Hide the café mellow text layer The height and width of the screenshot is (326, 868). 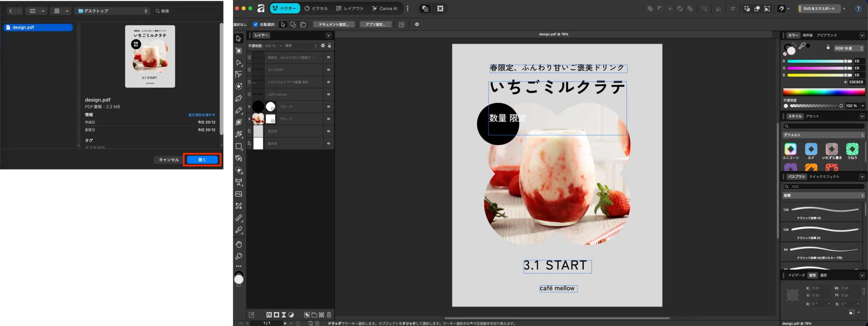click(x=329, y=95)
